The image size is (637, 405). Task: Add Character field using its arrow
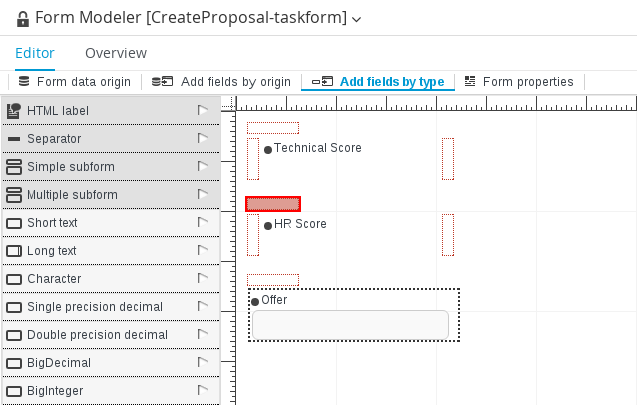pos(203,278)
